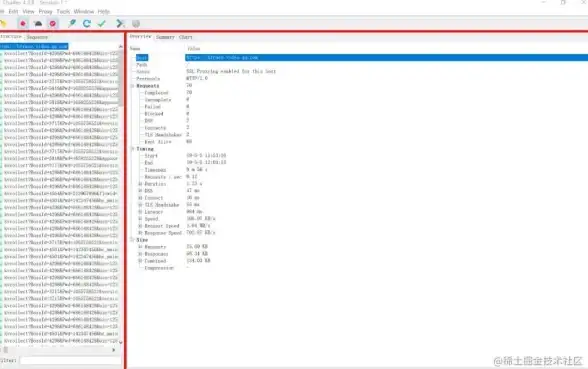Click the request list's horizontal scrollbar right arrow
The image size is (588, 369).
pos(114,350)
